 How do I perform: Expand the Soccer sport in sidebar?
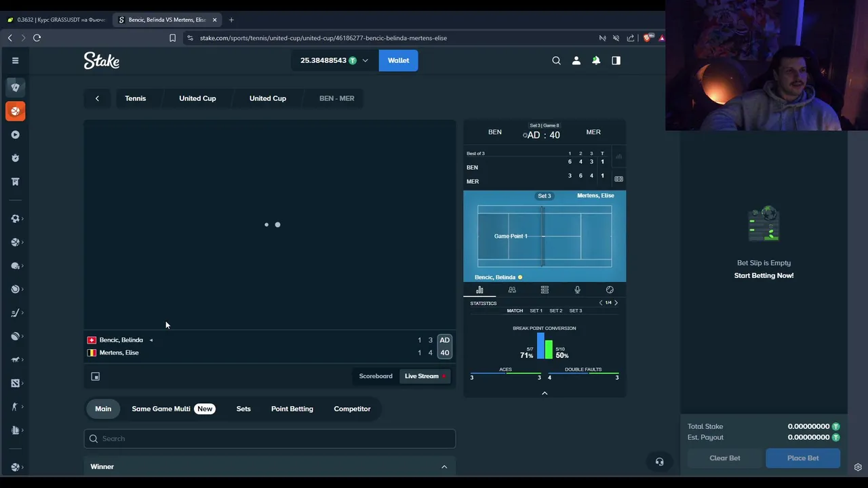tap(15, 218)
